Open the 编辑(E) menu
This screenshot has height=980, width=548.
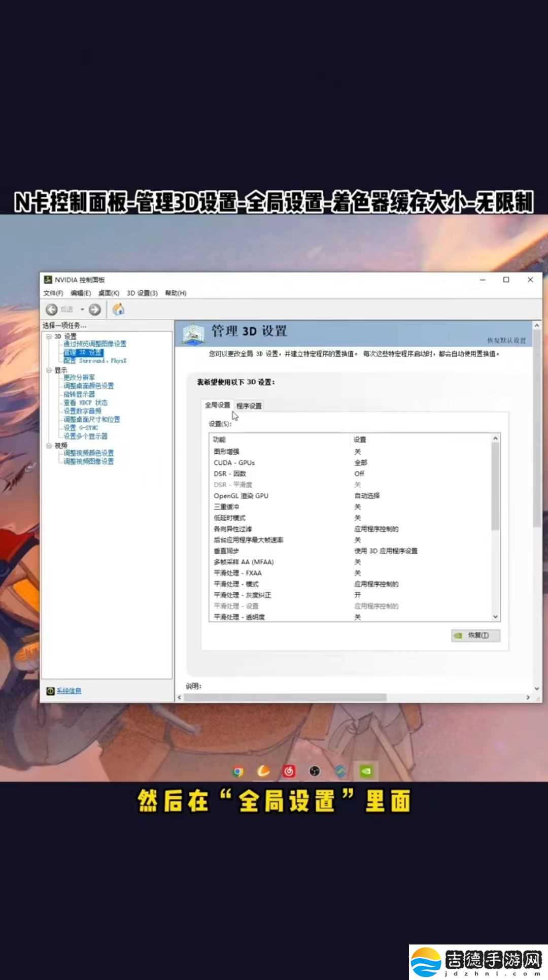[81, 293]
